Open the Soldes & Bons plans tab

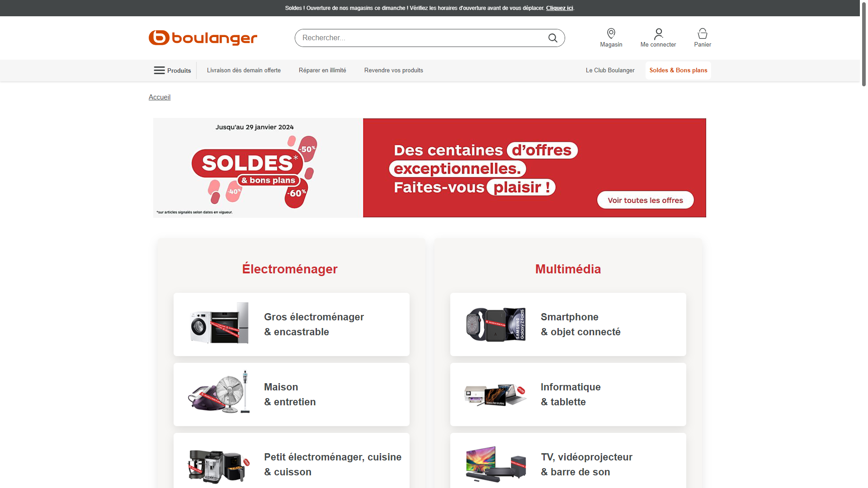tap(678, 70)
